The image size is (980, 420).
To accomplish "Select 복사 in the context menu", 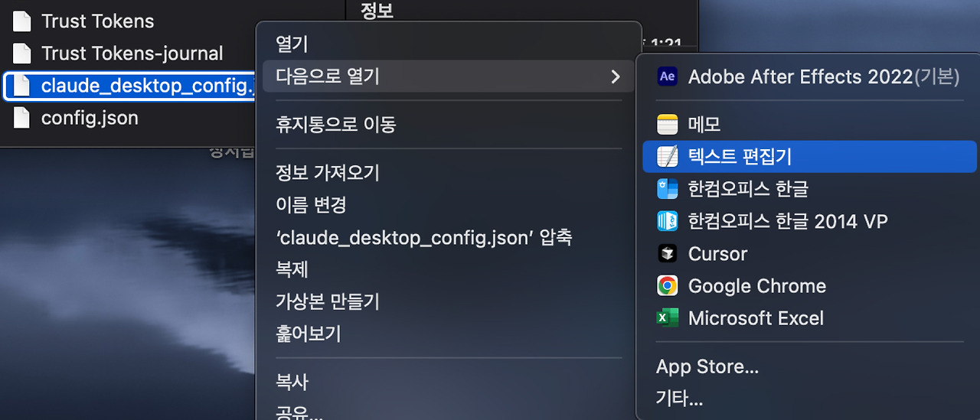I will [449, 382].
